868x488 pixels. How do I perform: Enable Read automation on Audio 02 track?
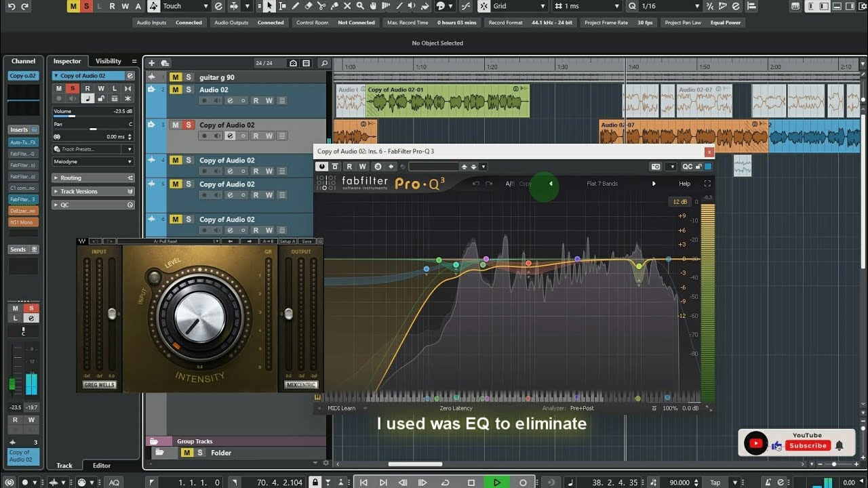tap(256, 100)
